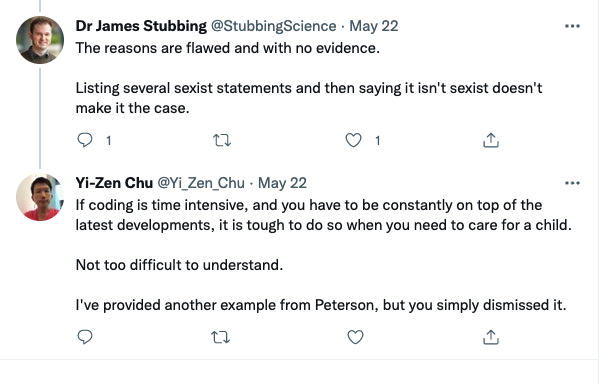The height and width of the screenshot is (384, 611).
Task: Like Dr James Stubbing's tweet
Action: tap(353, 140)
